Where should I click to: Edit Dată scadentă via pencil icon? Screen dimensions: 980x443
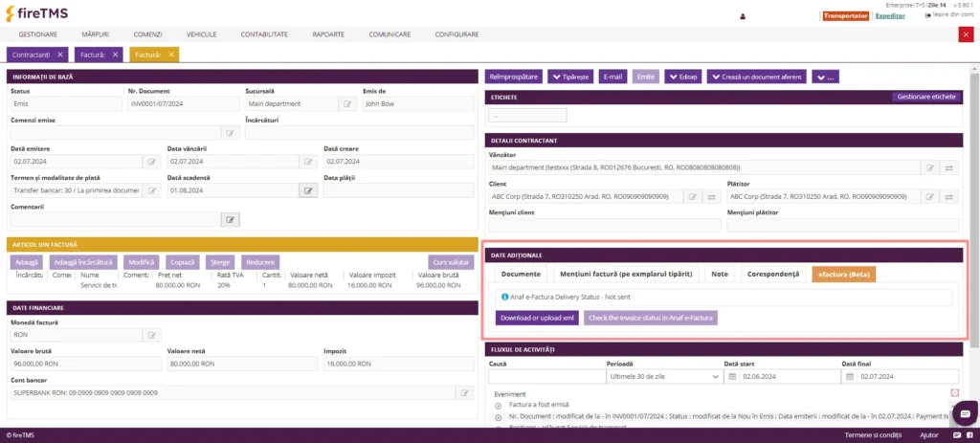[307, 190]
